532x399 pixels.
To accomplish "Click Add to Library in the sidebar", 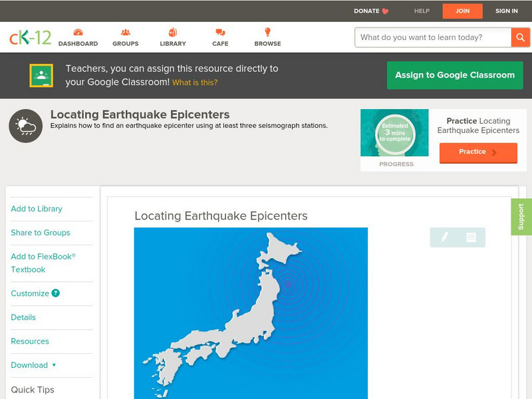I will click(x=36, y=209).
